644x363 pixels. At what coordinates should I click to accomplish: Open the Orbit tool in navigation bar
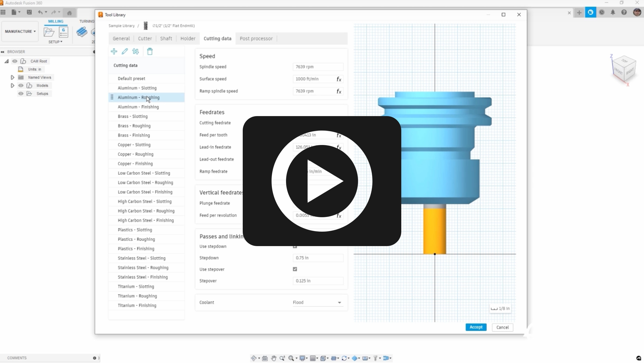pos(254,358)
